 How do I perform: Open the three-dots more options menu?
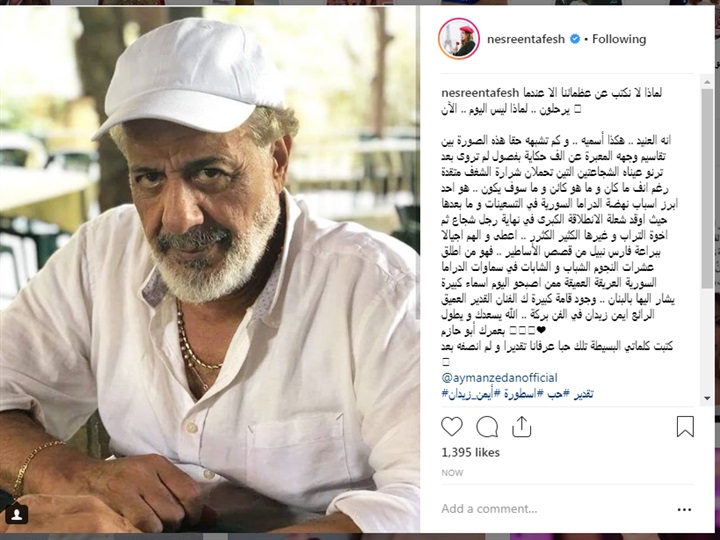[684, 509]
